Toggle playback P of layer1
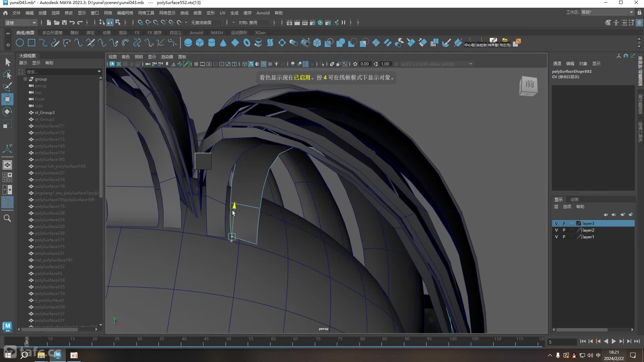This screenshot has height=362, width=644. click(x=564, y=237)
